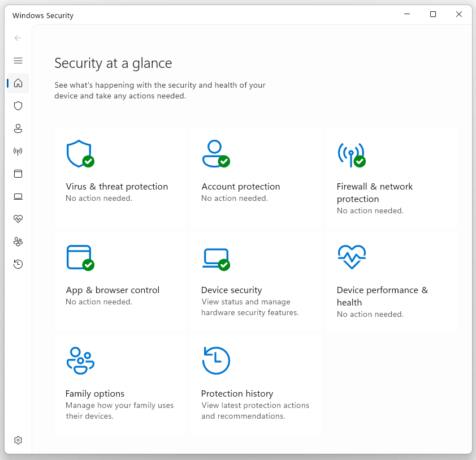Click the large Firewall antenna tile icon
476x460 pixels.
pos(352,154)
